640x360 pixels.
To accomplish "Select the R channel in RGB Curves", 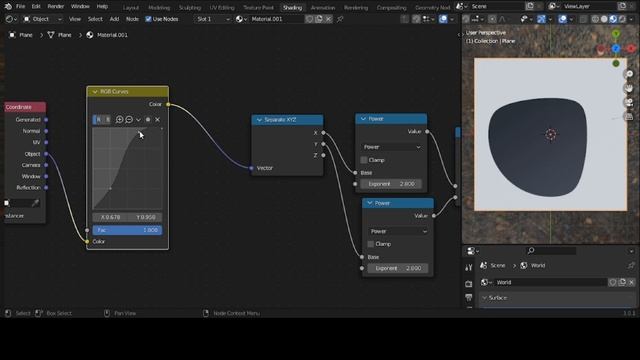I will click(98, 120).
